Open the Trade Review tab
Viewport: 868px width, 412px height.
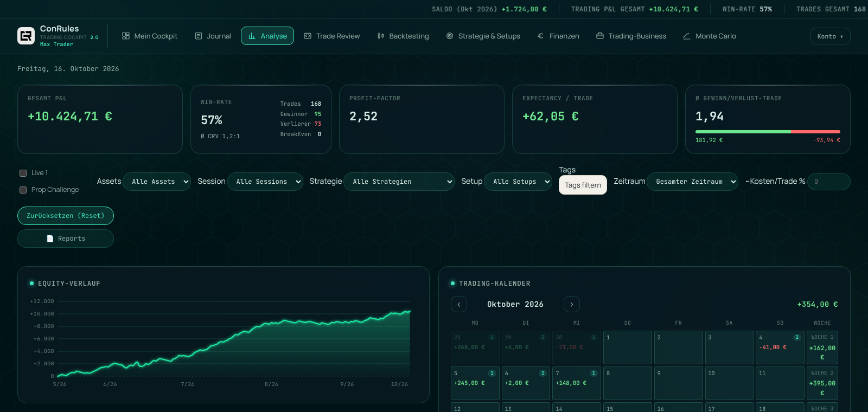point(332,36)
